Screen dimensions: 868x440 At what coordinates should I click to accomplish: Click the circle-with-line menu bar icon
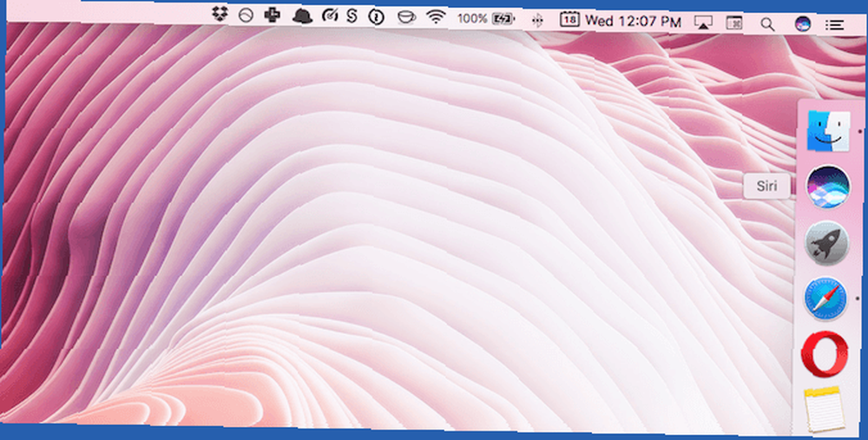[x=246, y=16]
